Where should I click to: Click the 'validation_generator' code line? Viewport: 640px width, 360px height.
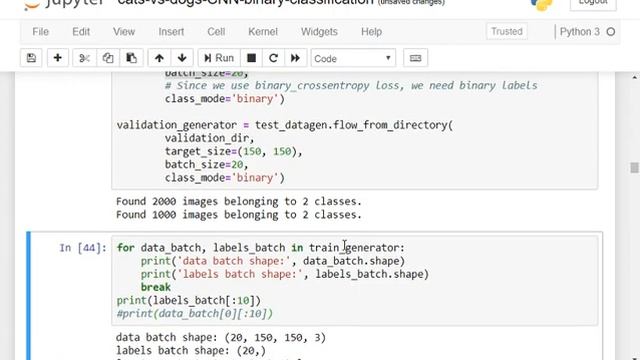285,125
